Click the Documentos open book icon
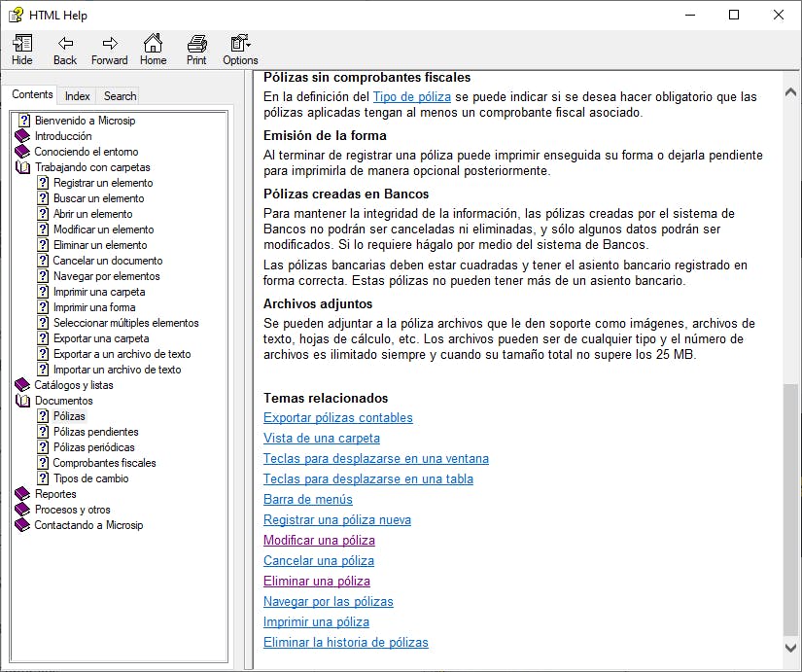The width and height of the screenshot is (802, 672). [x=22, y=401]
